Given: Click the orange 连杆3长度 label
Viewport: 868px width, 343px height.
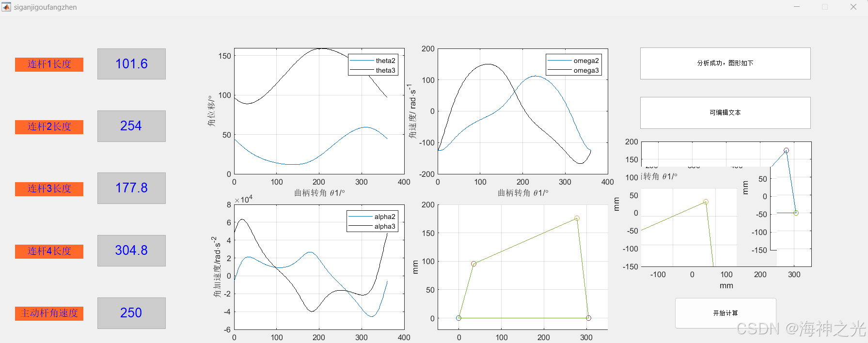Looking at the screenshot, I should tap(49, 189).
